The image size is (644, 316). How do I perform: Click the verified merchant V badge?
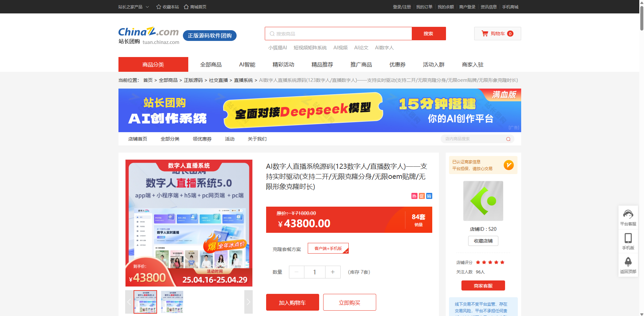509,165
